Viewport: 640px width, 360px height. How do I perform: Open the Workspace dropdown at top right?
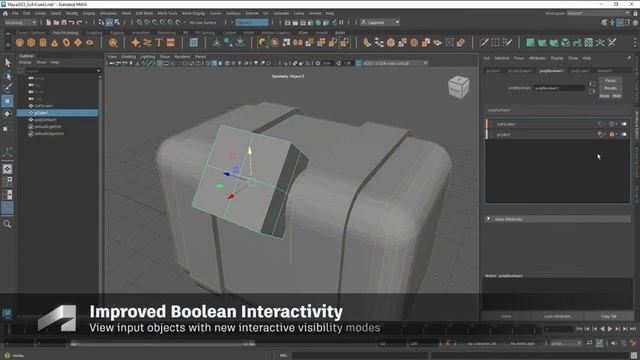[x=598, y=13]
